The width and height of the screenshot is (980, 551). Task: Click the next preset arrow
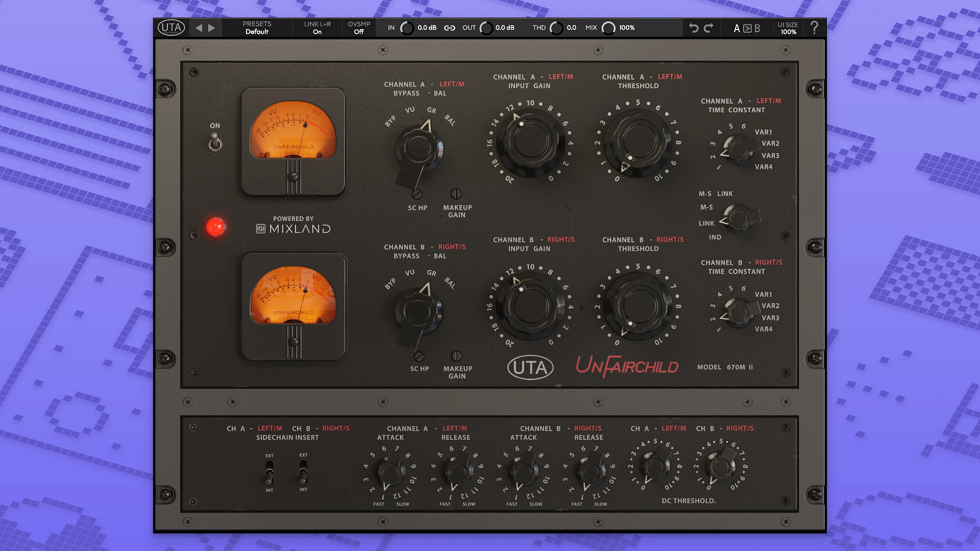[212, 28]
